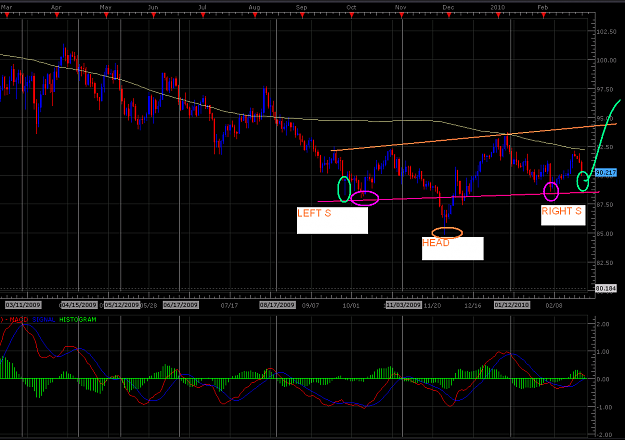625x440 pixels.
Task: Click the 04/15/2009 date marker label
Action: [x=79, y=305]
